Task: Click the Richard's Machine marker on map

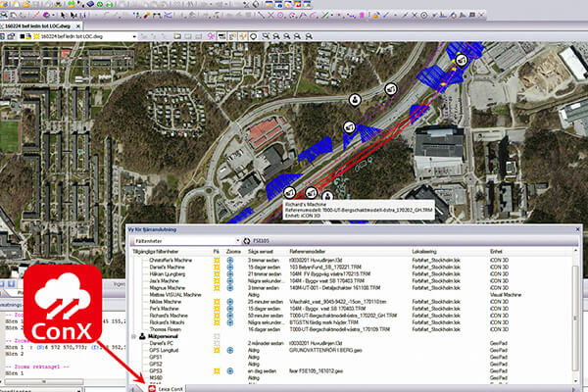Action: pyautogui.click(x=312, y=194)
